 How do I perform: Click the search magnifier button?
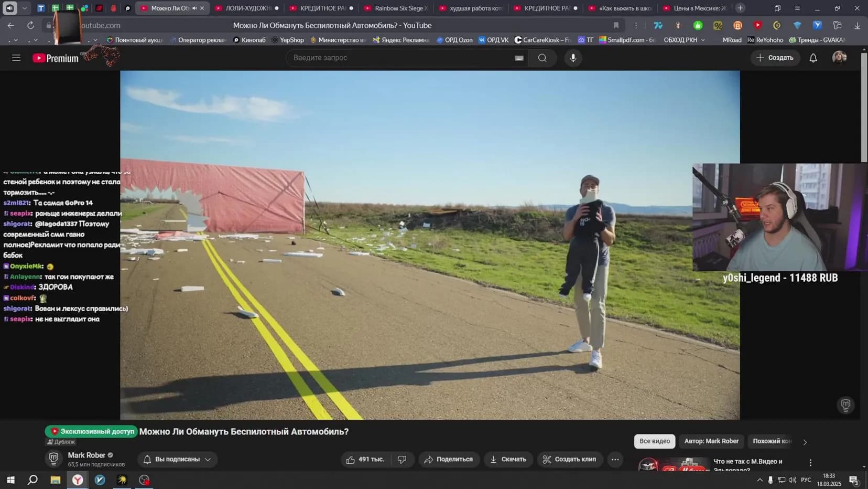tap(542, 58)
